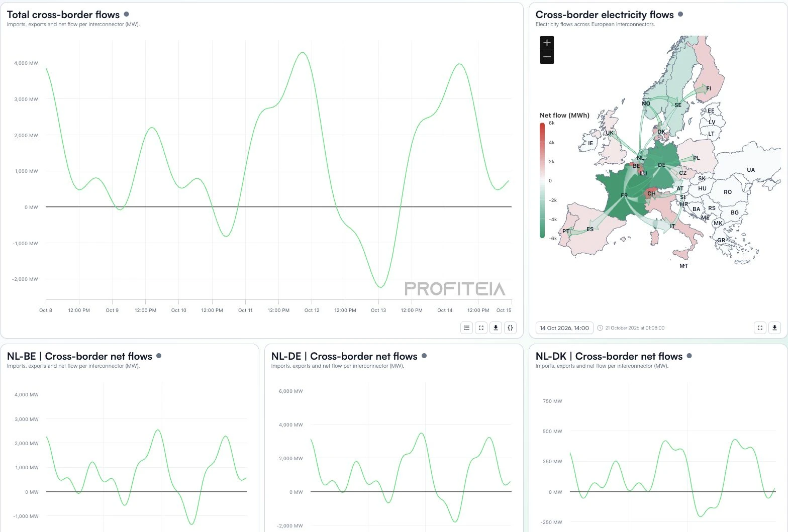Click info dot next to Total cross-border flows title
The height and width of the screenshot is (532, 788).
(126, 14)
